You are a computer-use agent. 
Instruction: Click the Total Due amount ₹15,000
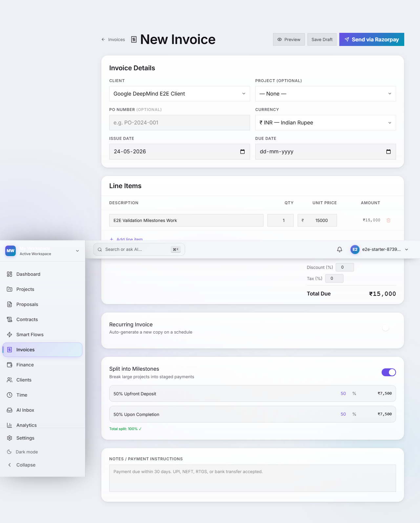coord(383,294)
